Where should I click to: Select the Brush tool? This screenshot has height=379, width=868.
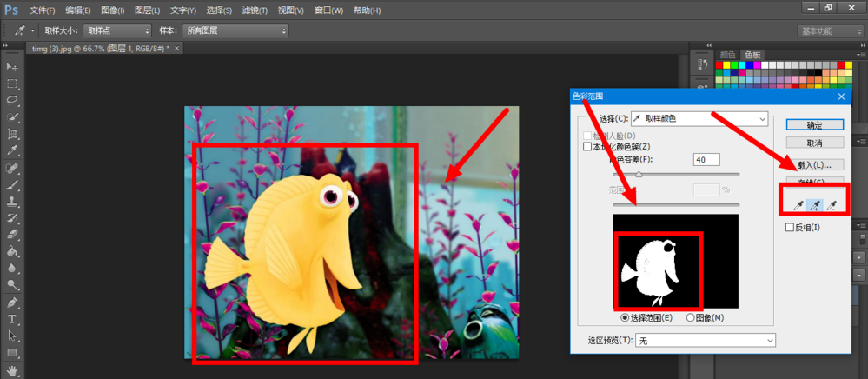pyautogui.click(x=11, y=184)
